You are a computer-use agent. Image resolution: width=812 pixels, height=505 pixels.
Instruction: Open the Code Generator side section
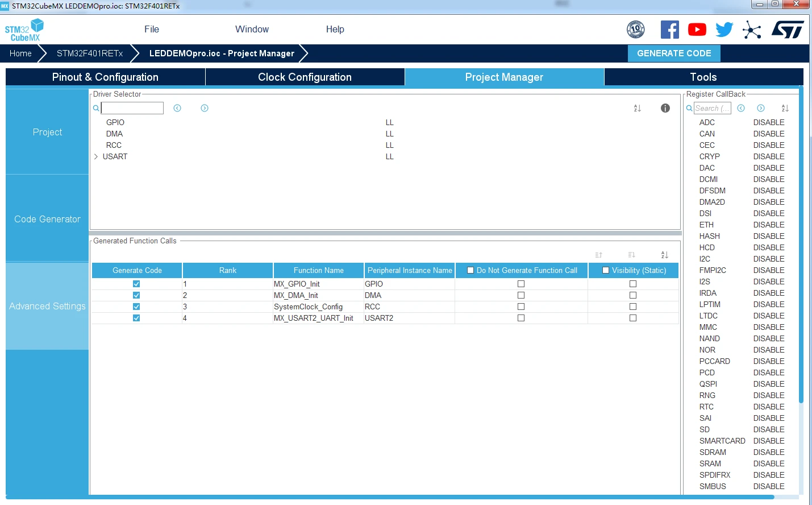pos(47,219)
